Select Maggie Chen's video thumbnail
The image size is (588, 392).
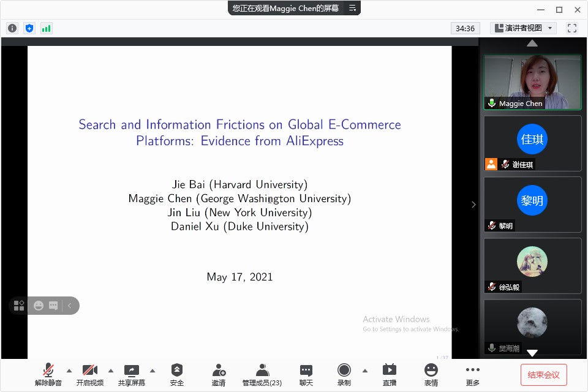click(x=532, y=82)
